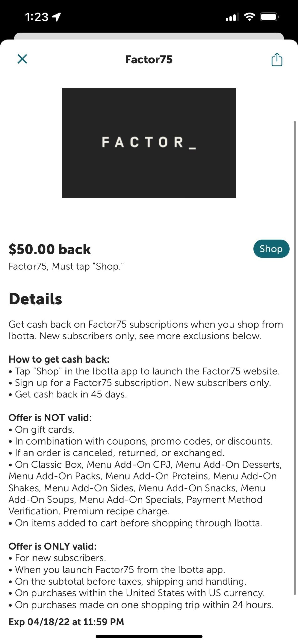Tap the "How to get cash back:" heading

pyautogui.click(x=59, y=359)
